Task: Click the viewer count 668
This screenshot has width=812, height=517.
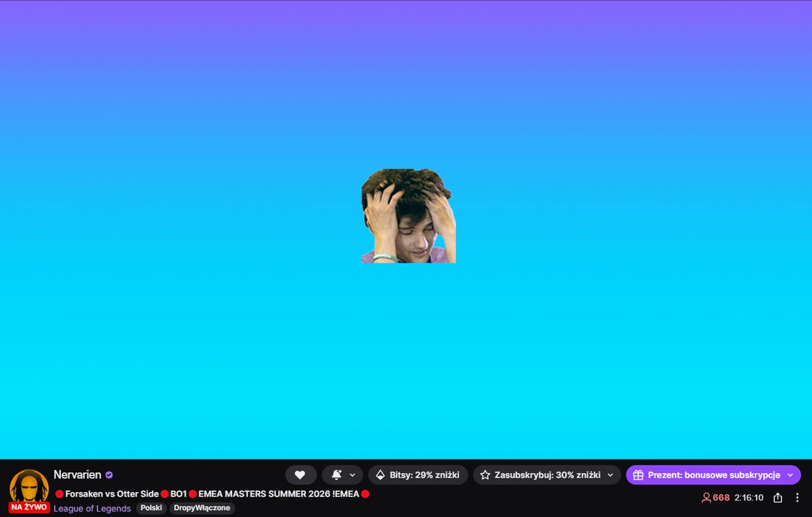Action: pyautogui.click(x=716, y=497)
